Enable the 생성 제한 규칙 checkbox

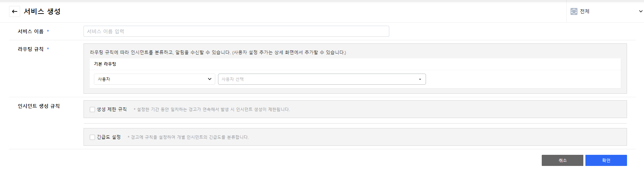[93, 110]
